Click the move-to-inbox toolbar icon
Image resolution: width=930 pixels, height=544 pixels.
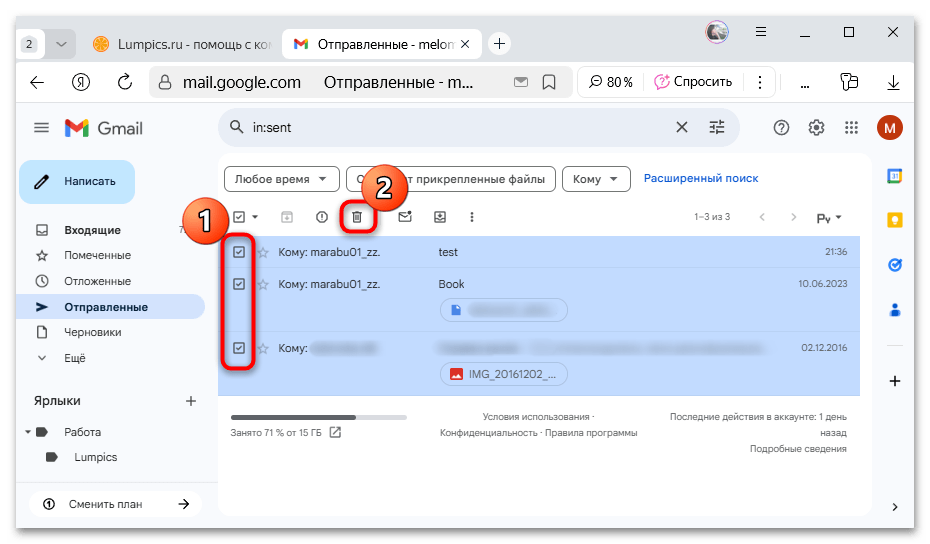440,217
